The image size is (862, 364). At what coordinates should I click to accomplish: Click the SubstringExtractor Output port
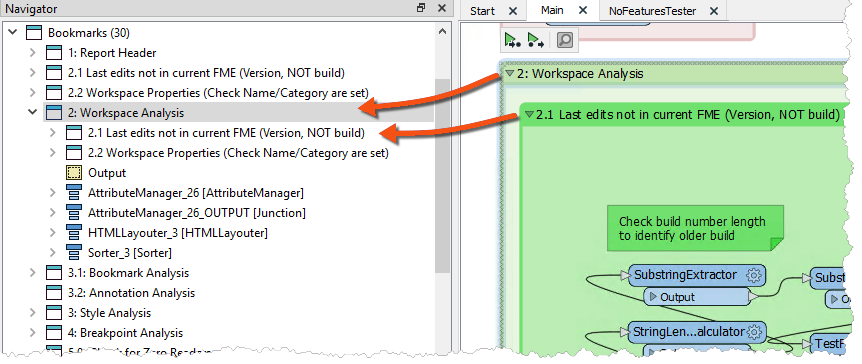(696, 297)
